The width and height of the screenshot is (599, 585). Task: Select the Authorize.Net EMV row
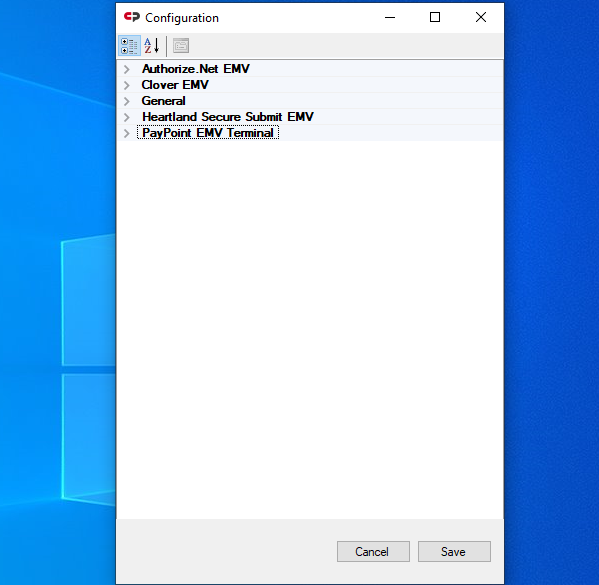[310, 69]
